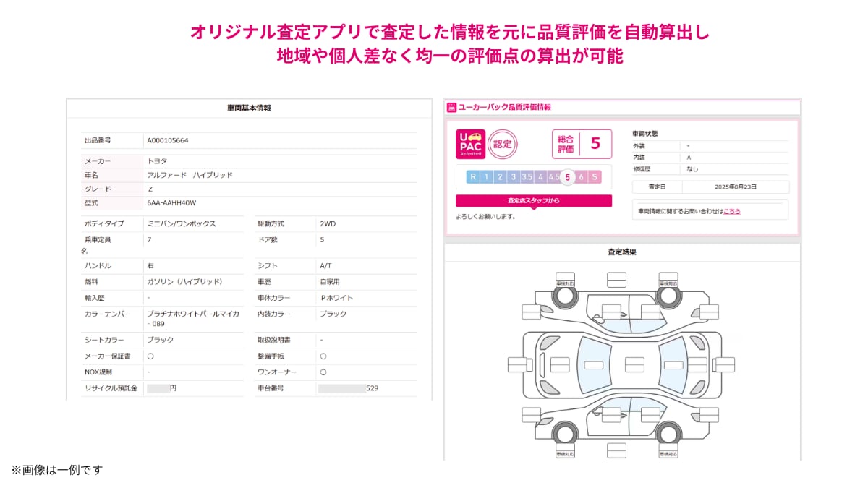Click the 整備手帳 circle mark
The height and width of the screenshot is (488, 868).
[323, 356]
